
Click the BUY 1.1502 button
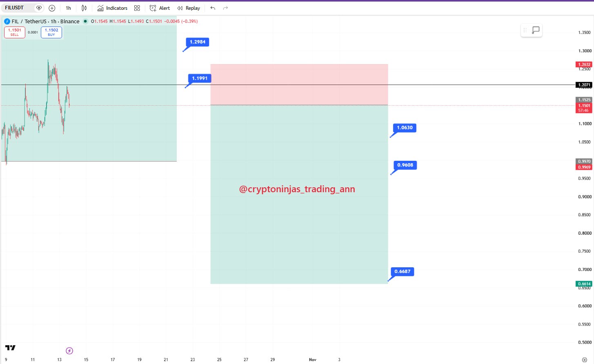pyautogui.click(x=51, y=32)
